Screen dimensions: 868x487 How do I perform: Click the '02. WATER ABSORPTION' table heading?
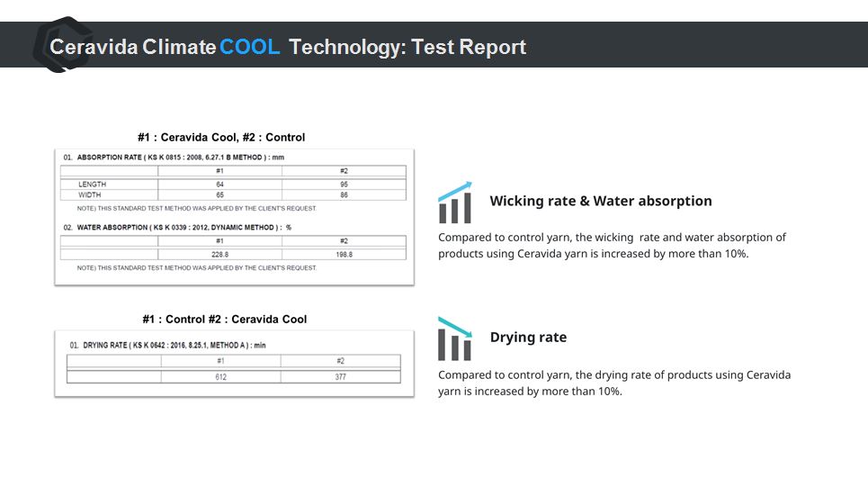click(177, 228)
